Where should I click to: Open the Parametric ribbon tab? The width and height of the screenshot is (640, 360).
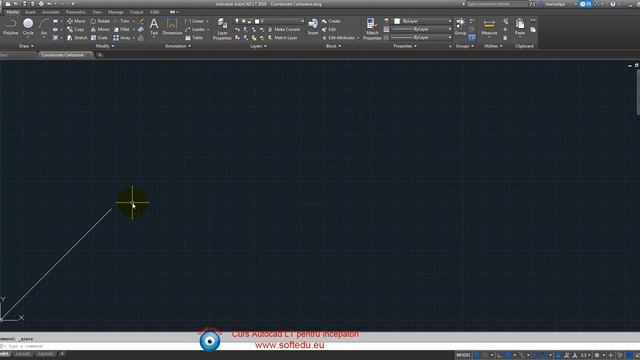(x=76, y=12)
